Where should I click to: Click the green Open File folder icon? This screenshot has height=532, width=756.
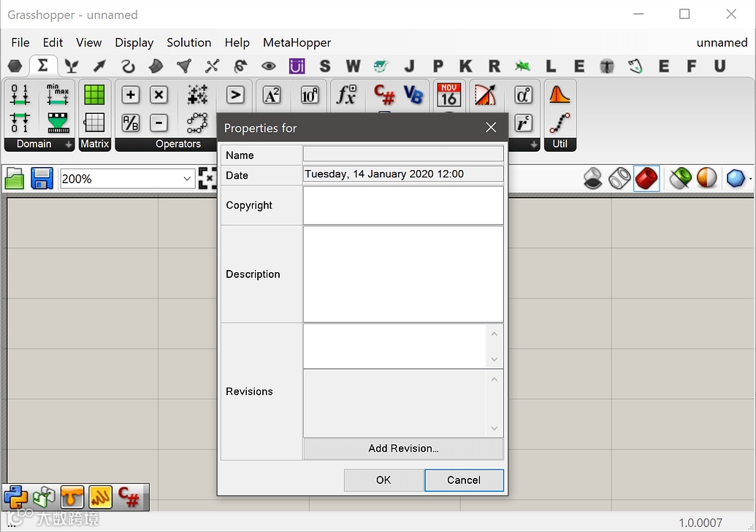point(15,178)
